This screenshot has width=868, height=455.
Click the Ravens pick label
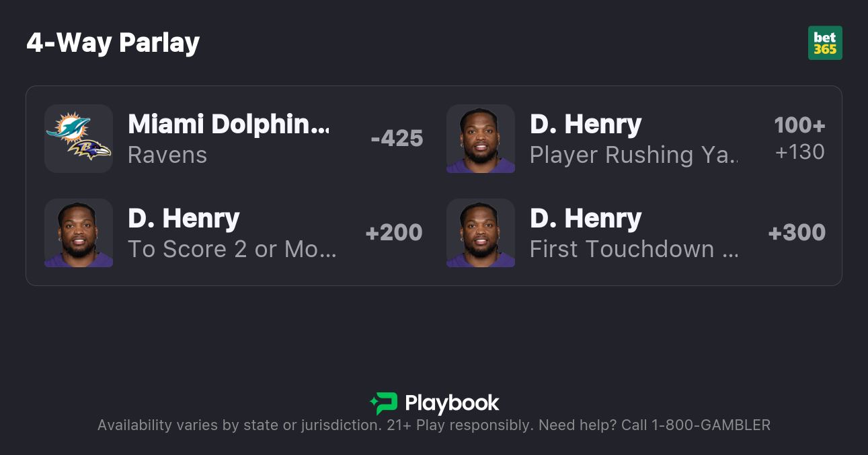point(167,155)
